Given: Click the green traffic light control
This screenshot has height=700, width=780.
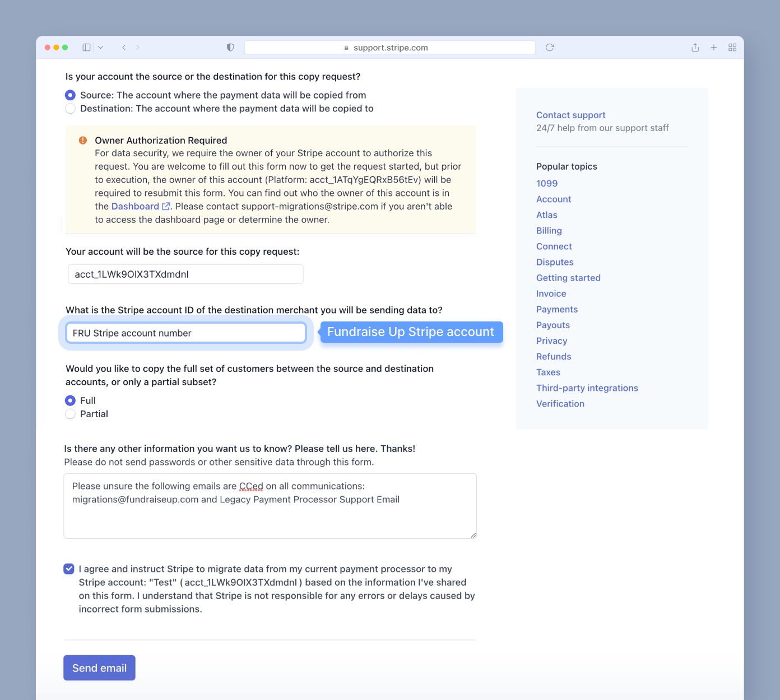Looking at the screenshot, I should [65, 48].
